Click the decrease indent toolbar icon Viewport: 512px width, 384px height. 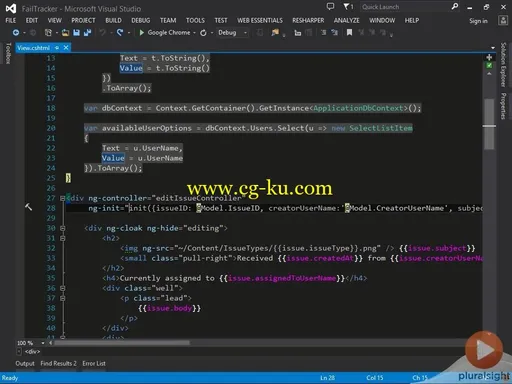[323, 33]
